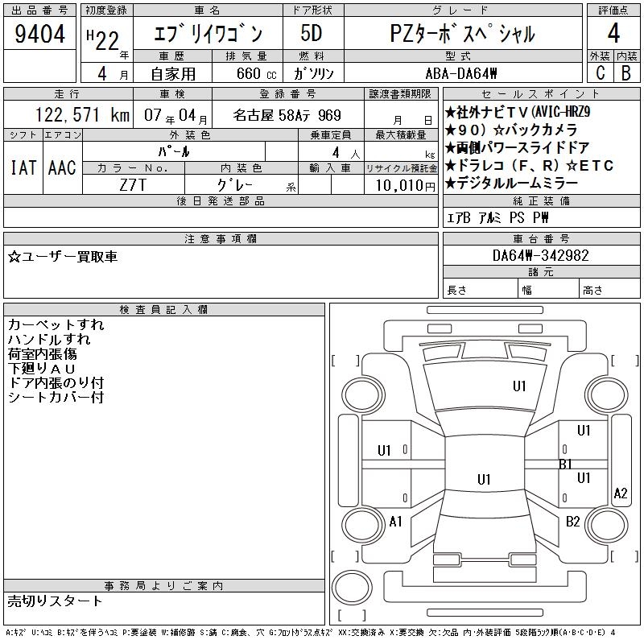Select the shift type IAT
The height and width of the screenshot is (644, 644).
23,167
